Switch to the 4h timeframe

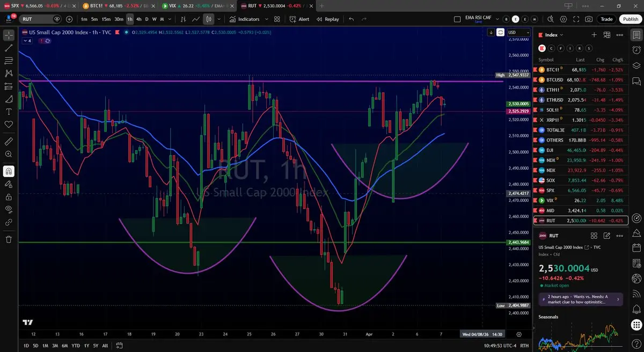pos(139,19)
